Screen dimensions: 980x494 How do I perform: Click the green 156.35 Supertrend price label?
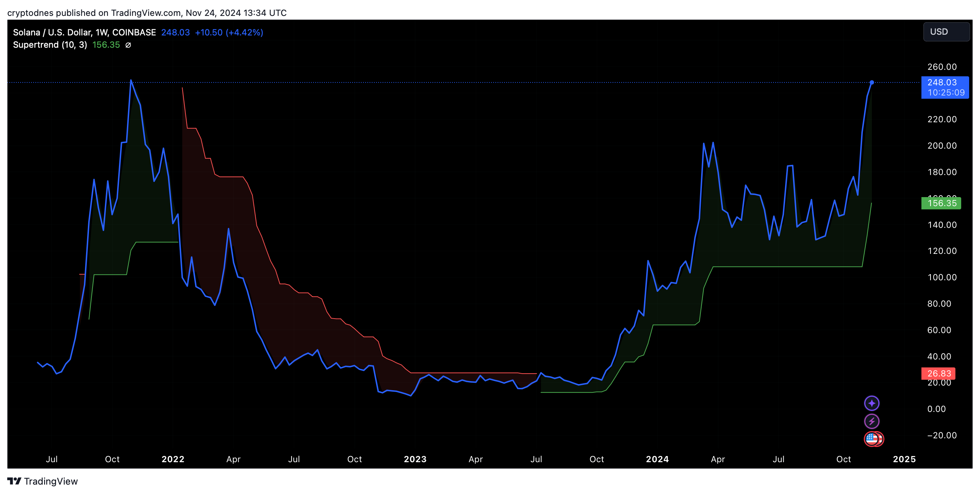[x=941, y=203]
